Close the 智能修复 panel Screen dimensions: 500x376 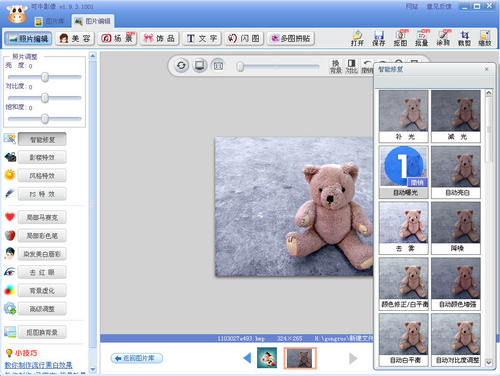tap(487, 69)
